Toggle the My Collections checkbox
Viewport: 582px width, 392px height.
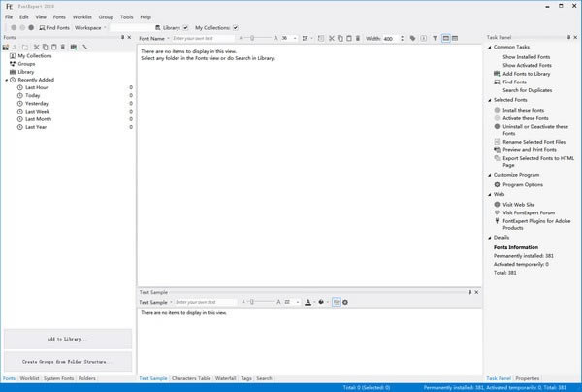pos(236,28)
